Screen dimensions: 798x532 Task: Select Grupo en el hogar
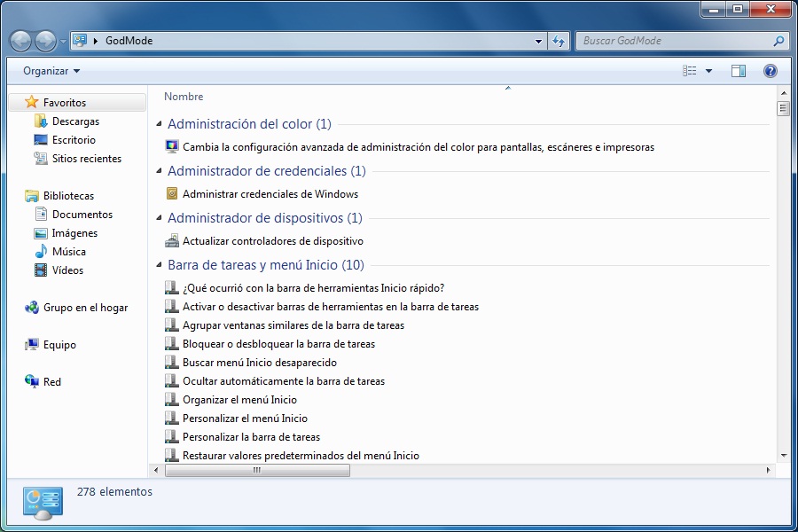click(85, 308)
